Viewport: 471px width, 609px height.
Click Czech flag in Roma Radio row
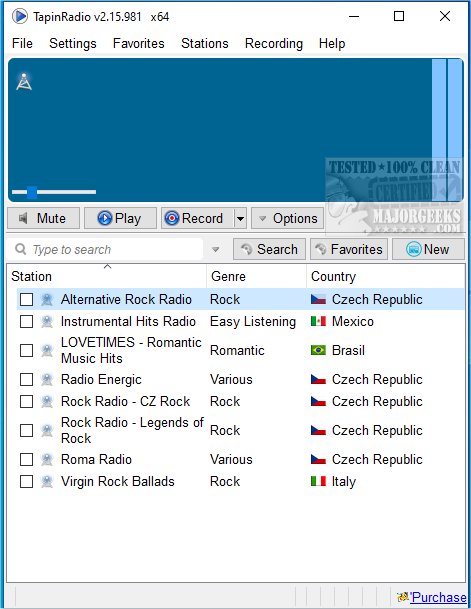click(x=318, y=459)
